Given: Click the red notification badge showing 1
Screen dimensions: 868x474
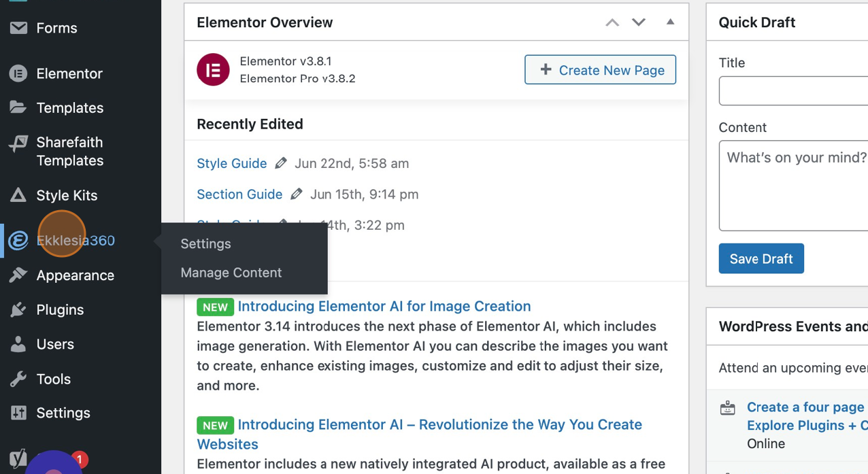Looking at the screenshot, I should (x=80, y=460).
